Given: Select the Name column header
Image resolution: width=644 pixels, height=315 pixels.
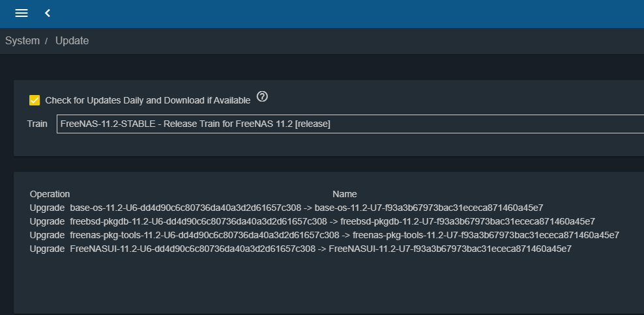Looking at the screenshot, I should pos(345,194).
